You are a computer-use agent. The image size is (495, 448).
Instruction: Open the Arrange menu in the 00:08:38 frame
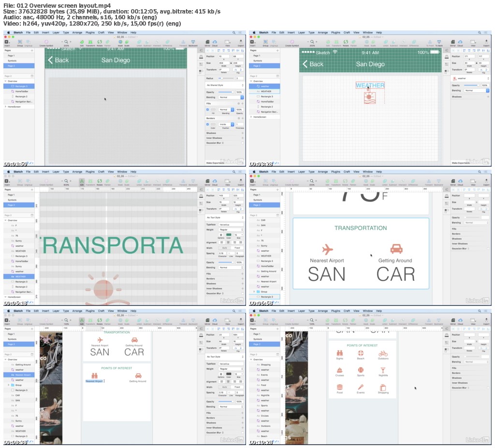[77, 311]
